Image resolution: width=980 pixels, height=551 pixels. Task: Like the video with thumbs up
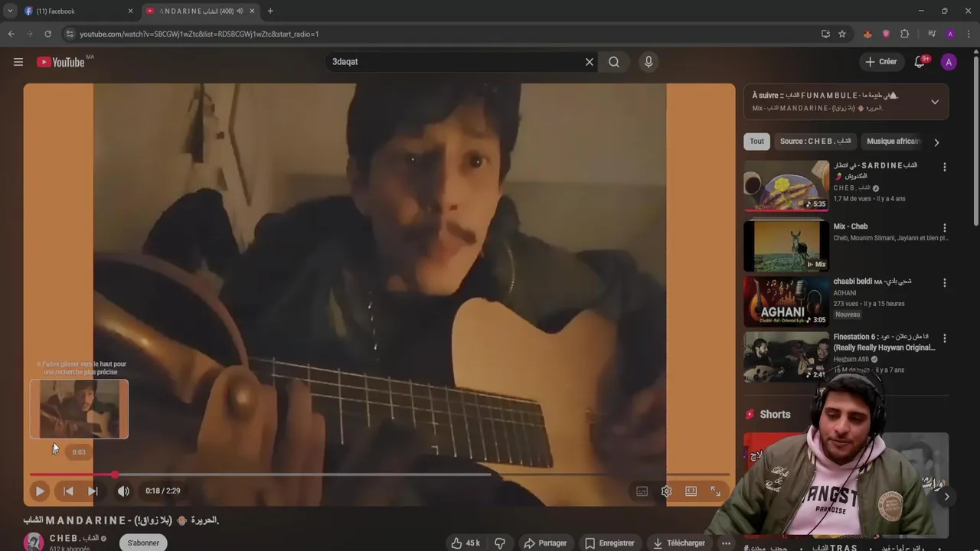[465, 543]
